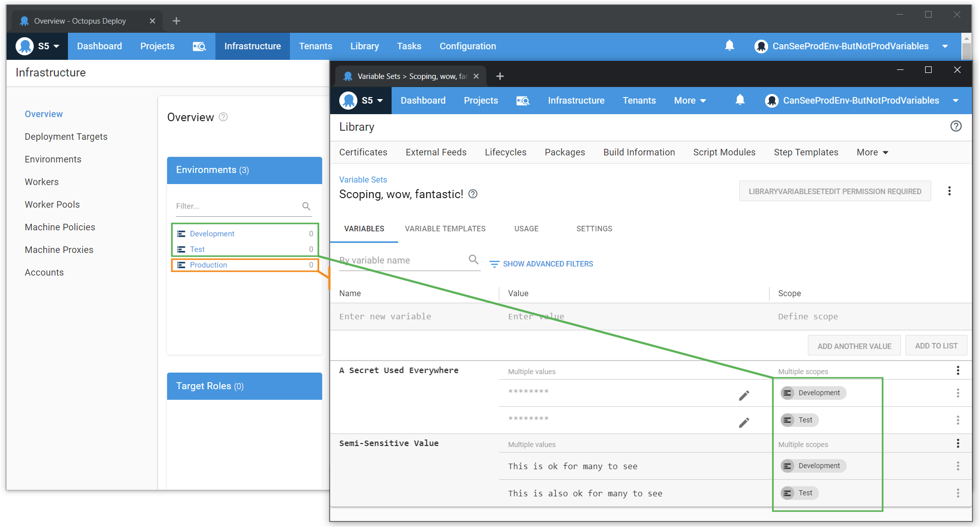Open overflow menu for A Secret Used Everywhere
The height and width of the screenshot is (527, 980).
[x=957, y=371]
